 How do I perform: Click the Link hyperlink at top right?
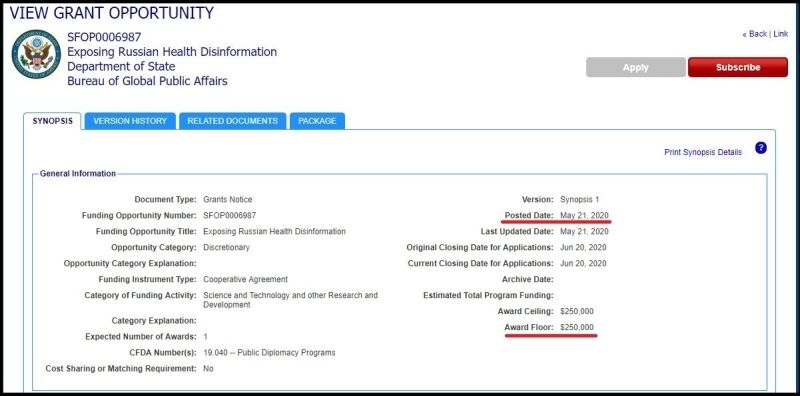(781, 34)
